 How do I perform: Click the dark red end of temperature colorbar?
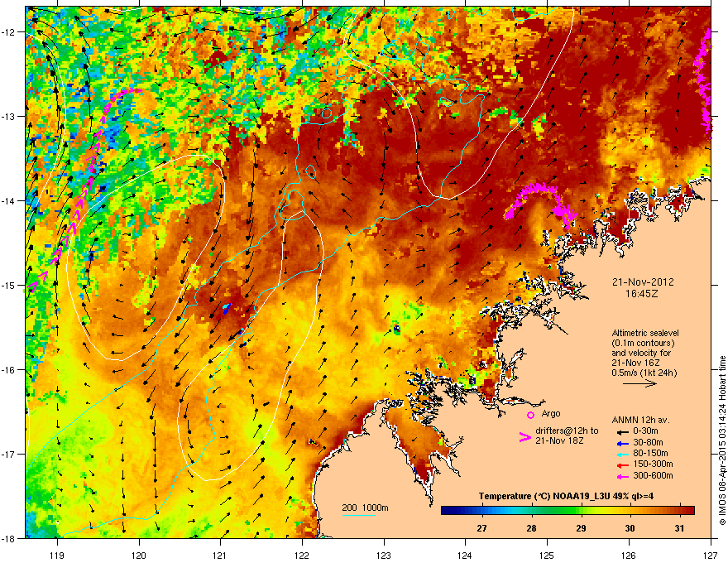(x=689, y=511)
